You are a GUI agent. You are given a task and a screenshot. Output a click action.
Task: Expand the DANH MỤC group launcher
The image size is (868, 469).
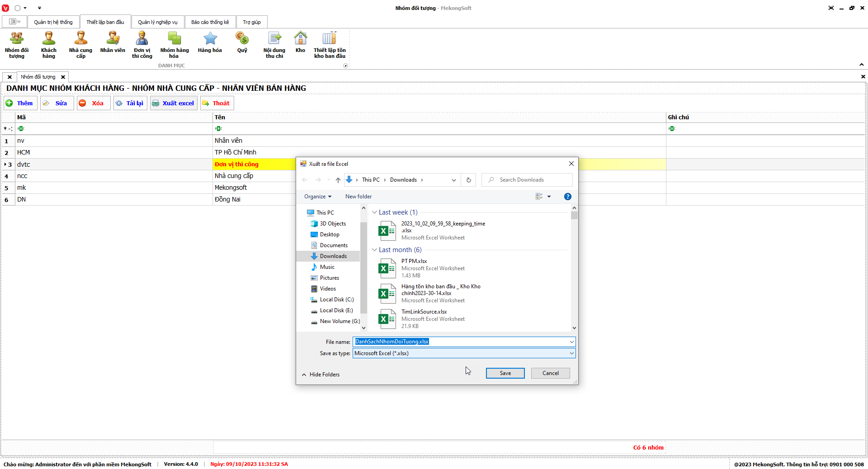(346, 66)
